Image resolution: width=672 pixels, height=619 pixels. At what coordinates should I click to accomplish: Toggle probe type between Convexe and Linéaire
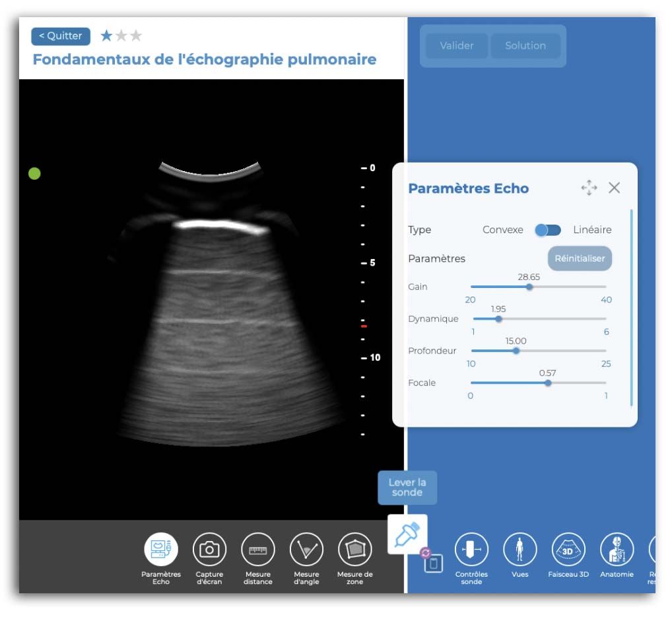click(548, 230)
